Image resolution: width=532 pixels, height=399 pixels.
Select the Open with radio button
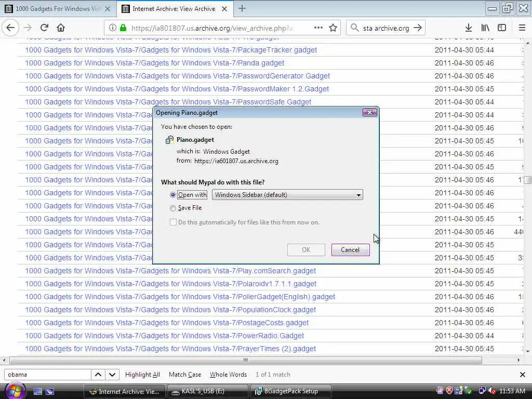coord(172,195)
